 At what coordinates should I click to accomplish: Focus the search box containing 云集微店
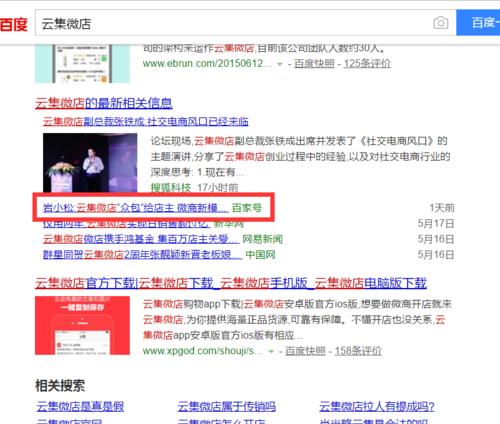(246, 23)
